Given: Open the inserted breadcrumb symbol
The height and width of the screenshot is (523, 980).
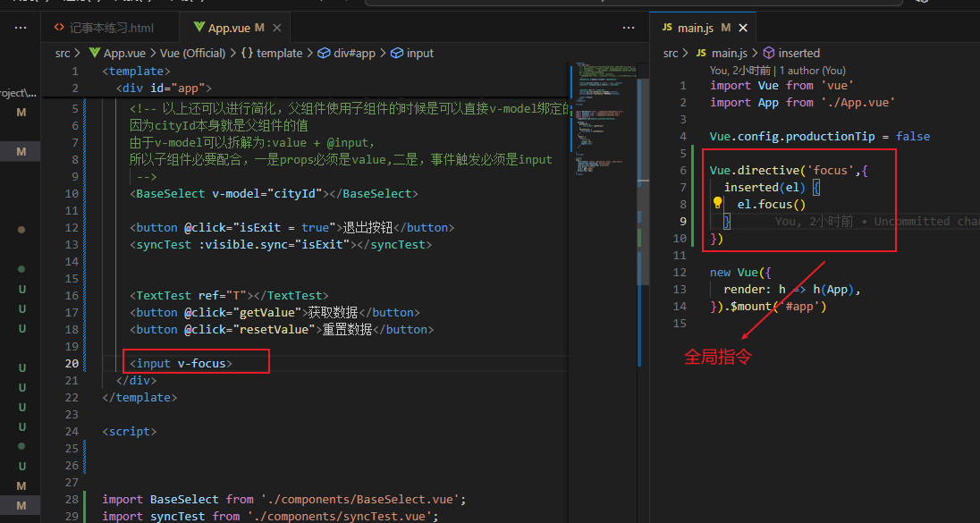Looking at the screenshot, I should click(791, 53).
